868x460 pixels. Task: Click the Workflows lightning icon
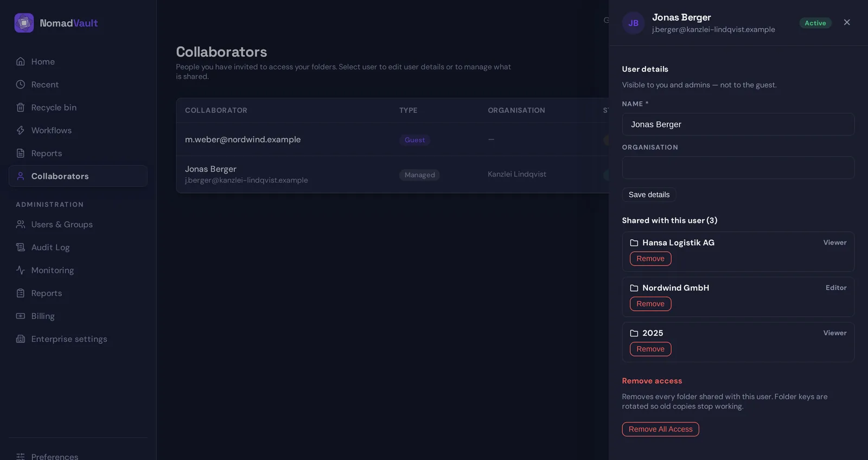[21, 130]
